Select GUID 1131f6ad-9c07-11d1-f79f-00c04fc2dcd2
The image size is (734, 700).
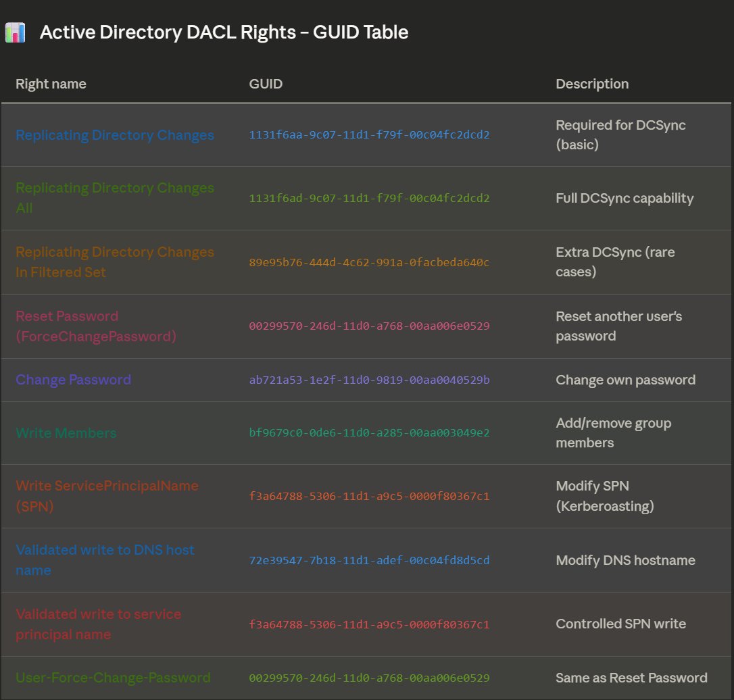pyautogui.click(x=369, y=198)
